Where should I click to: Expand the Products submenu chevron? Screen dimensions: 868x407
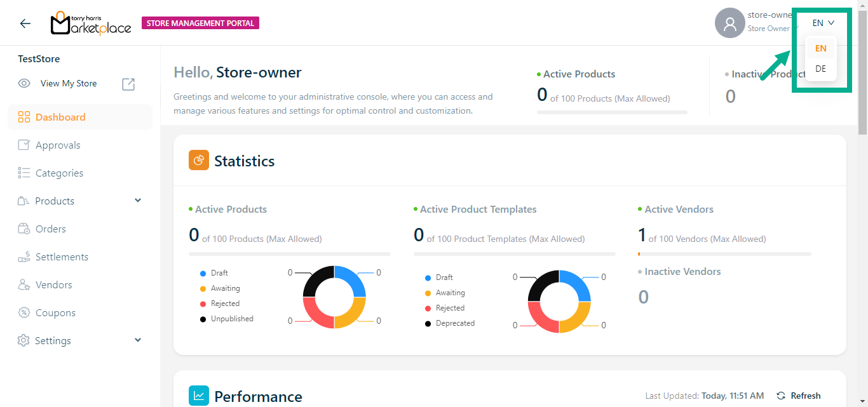(138, 201)
